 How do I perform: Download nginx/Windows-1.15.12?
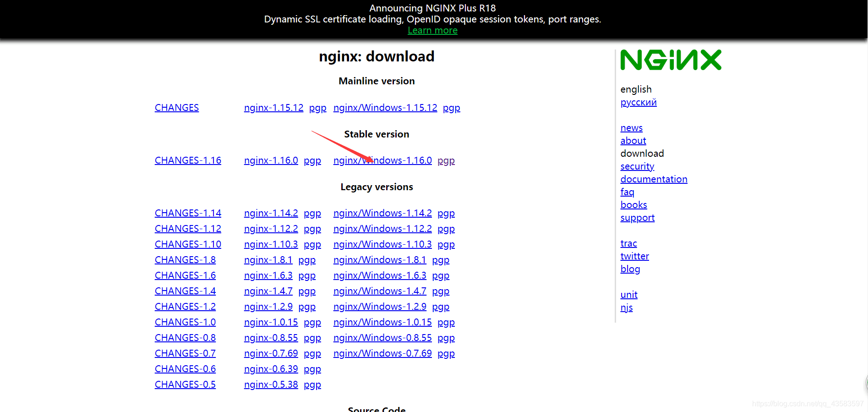click(385, 108)
